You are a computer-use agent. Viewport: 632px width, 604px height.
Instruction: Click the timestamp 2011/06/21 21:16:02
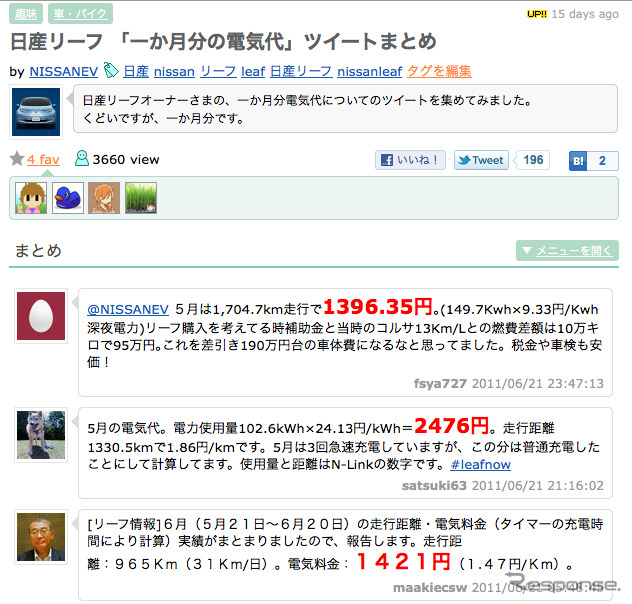click(538, 486)
